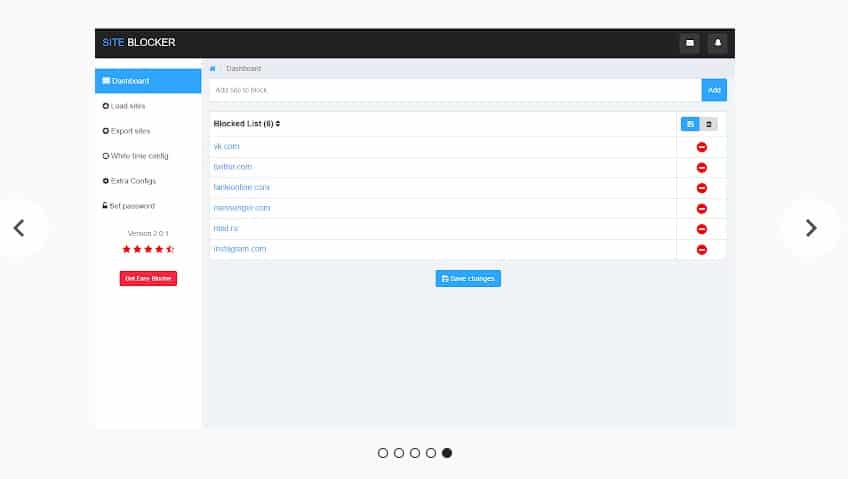The width and height of the screenshot is (848, 479).
Task: Open the mail.ru link
Action: (x=226, y=228)
